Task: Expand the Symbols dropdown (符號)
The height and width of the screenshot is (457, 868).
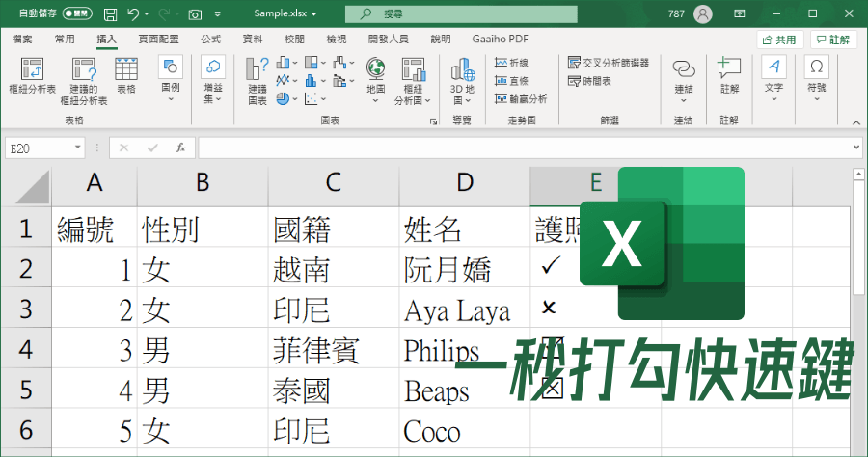Action: [x=817, y=80]
